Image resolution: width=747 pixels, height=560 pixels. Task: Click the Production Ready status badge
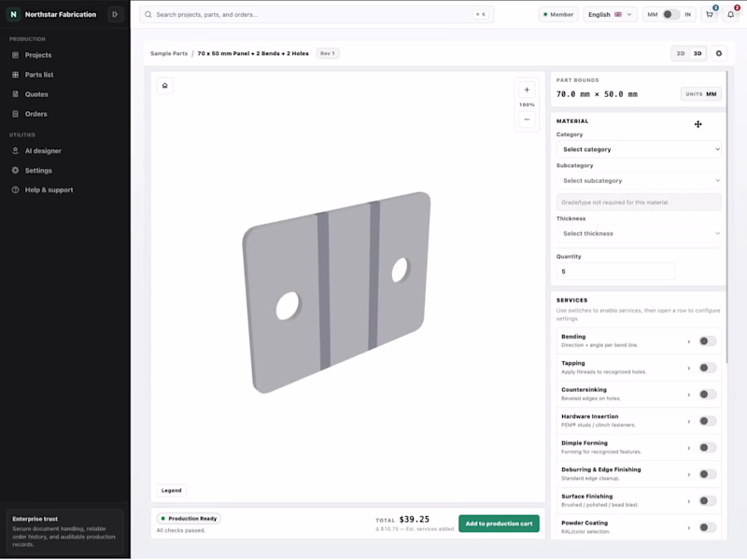point(190,519)
